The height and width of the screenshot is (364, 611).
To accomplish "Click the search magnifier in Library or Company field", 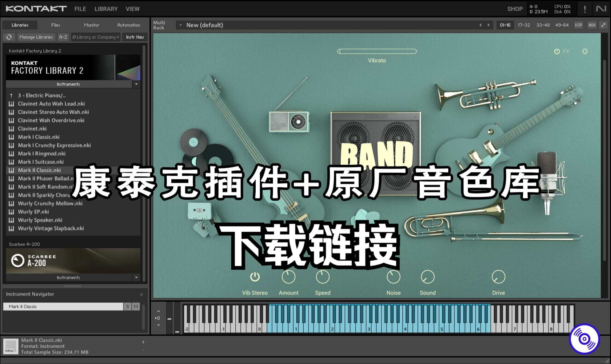I will pos(74,37).
